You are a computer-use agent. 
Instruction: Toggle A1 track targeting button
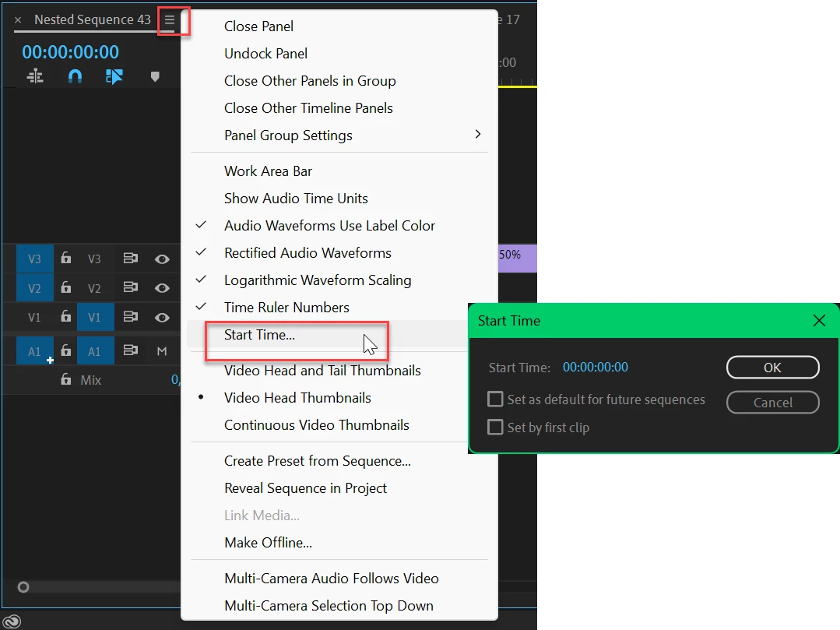point(95,351)
